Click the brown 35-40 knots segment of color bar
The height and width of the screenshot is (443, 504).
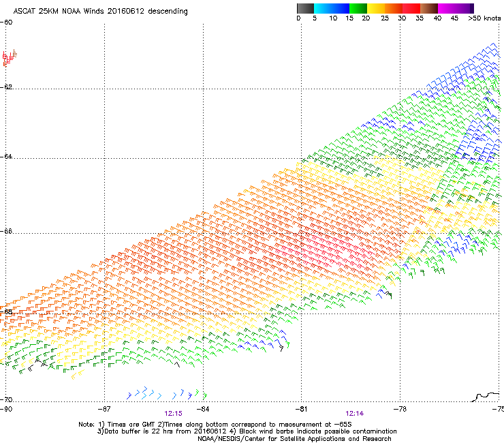click(x=429, y=8)
